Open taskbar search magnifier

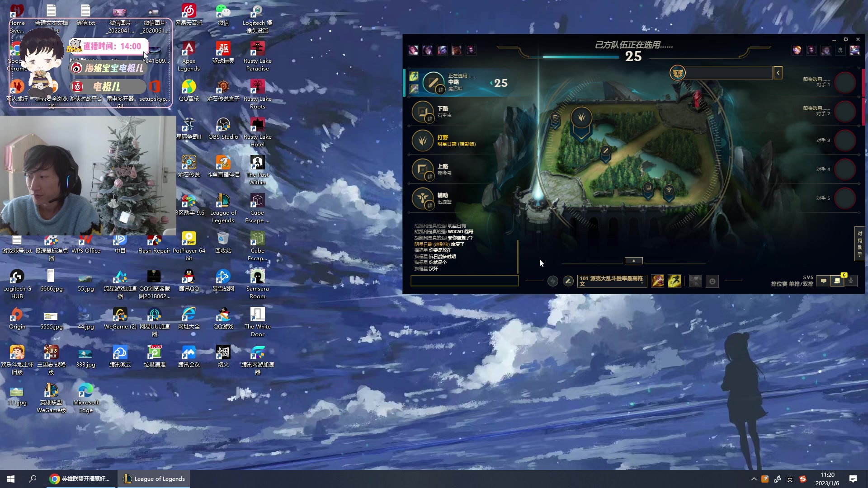pyautogui.click(x=33, y=479)
